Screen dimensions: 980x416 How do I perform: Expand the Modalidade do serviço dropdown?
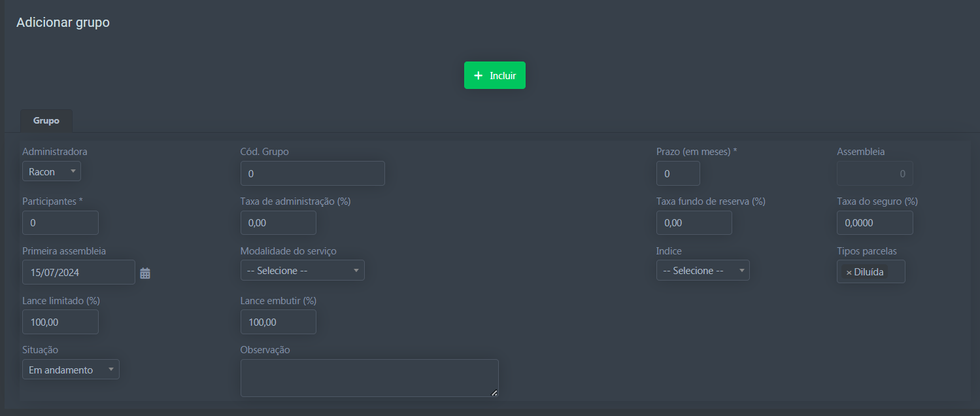(302, 271)
